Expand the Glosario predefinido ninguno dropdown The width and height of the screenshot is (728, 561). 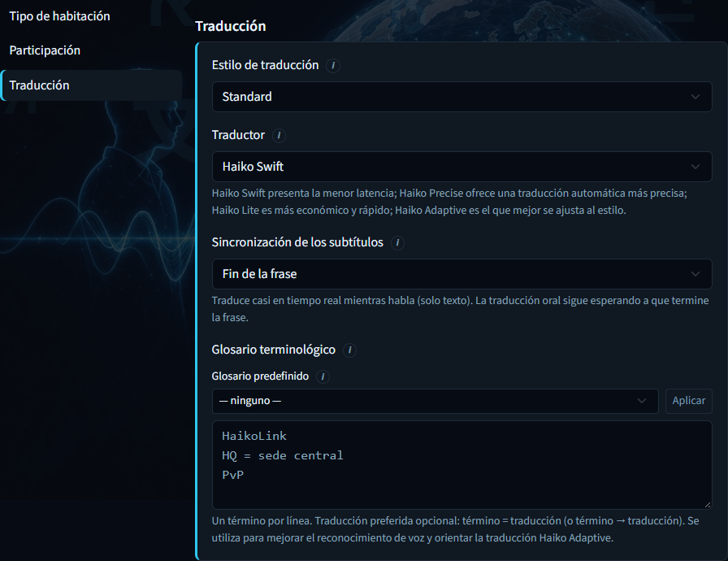435,401
